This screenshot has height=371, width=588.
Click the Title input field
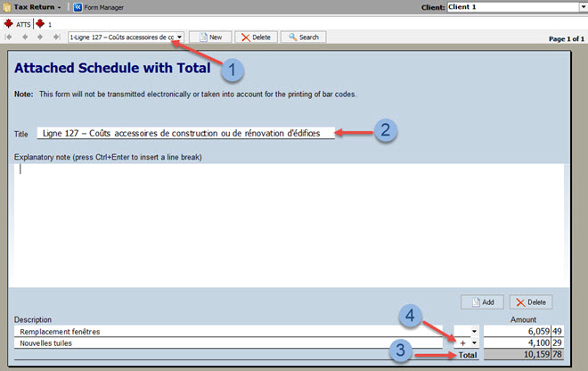185,133
